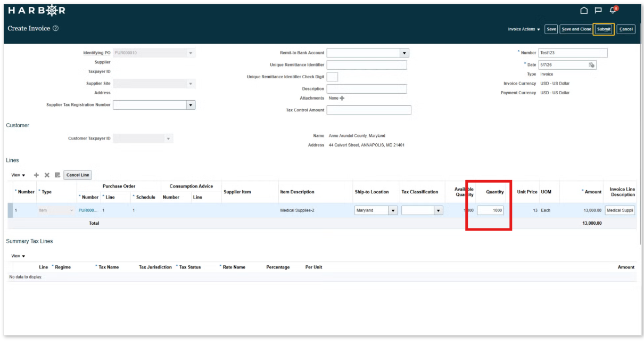Click the Ship-to Location column header

[371, 192]
